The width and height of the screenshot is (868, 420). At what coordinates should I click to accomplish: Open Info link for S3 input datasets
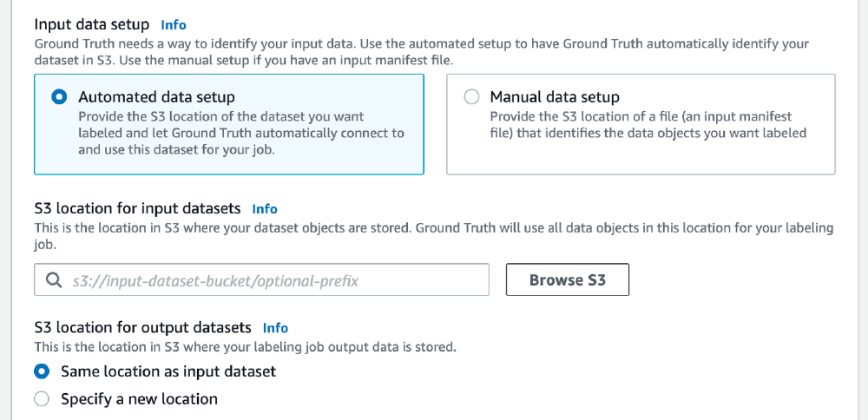coord(265,209)
